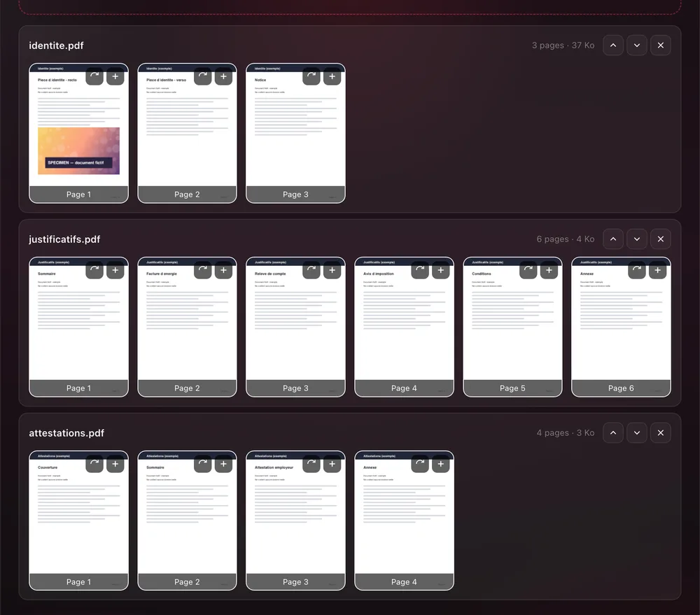
Task: Click the '4 pages · 3 Ko' info
Action: 565,432
